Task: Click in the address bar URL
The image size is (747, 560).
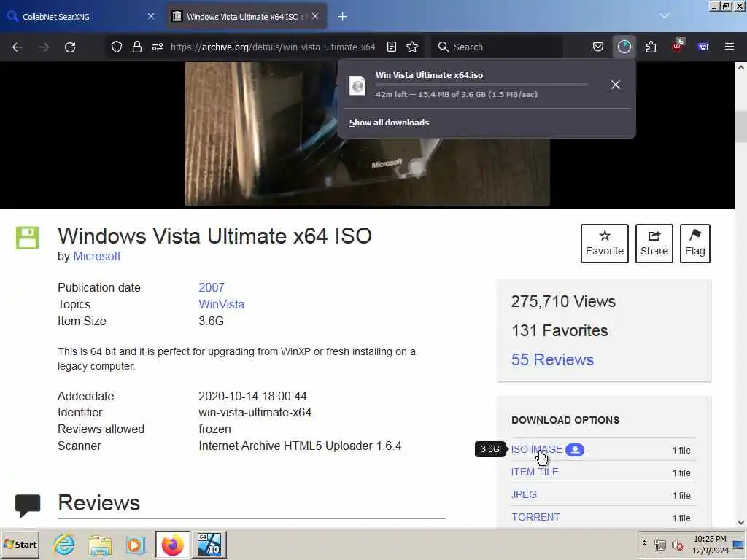Action: 273,47
